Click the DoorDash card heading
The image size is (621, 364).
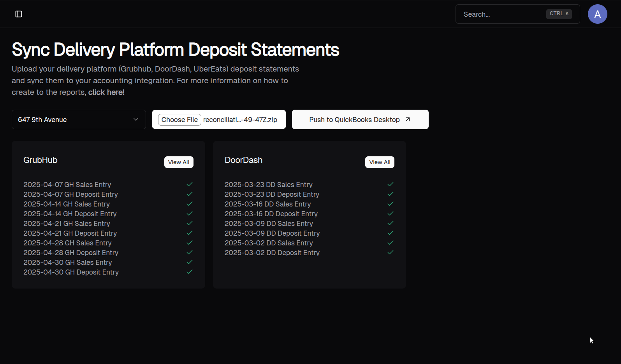pos(243,160)
